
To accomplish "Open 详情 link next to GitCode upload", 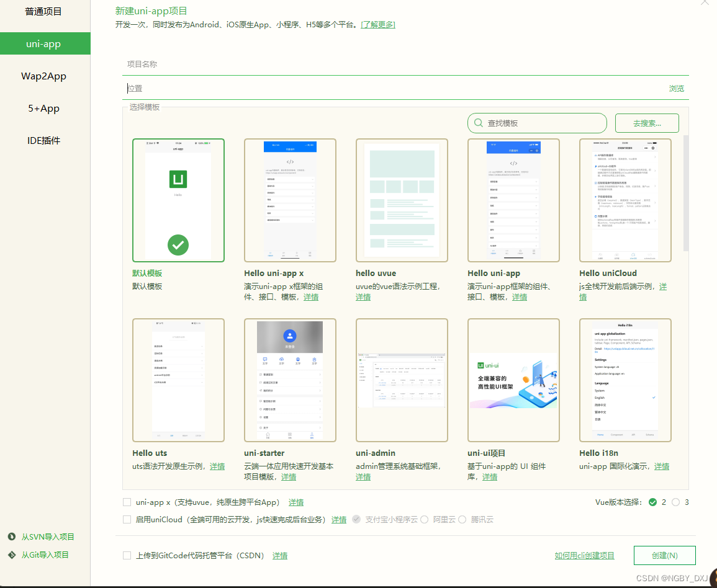I will (280, 556).
